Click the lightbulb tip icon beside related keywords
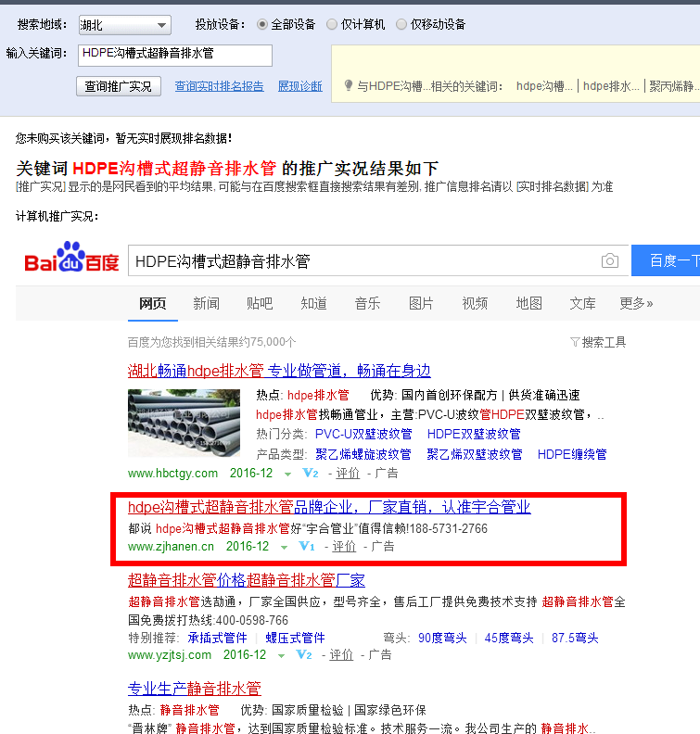Viewport: 700px width, 734px height. pos(349,85)
